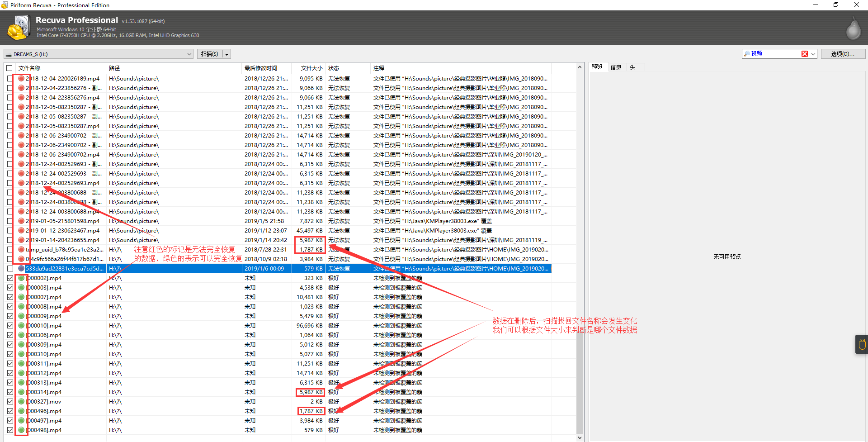Click scroll-down arrow of file list
Image resolution: width=868 pixels, height=442 pixels.
coord(580,437)
